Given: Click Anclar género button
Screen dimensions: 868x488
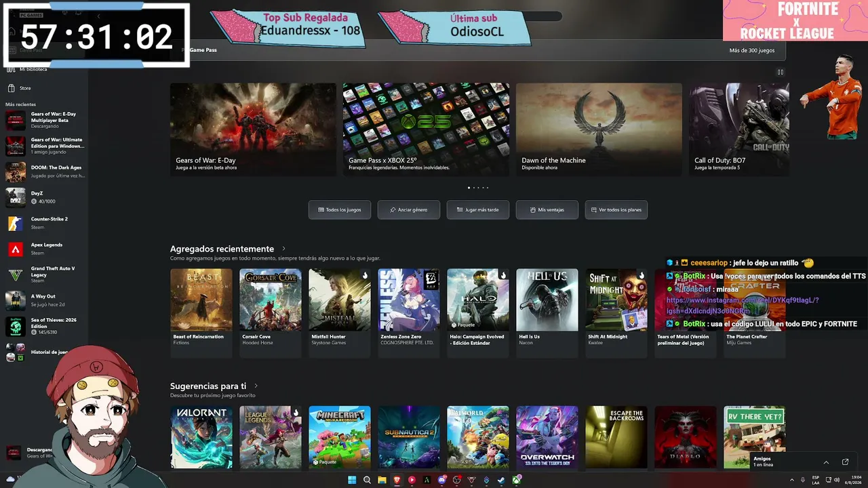Looking at the screenshot, I should [x=409, y=210].
